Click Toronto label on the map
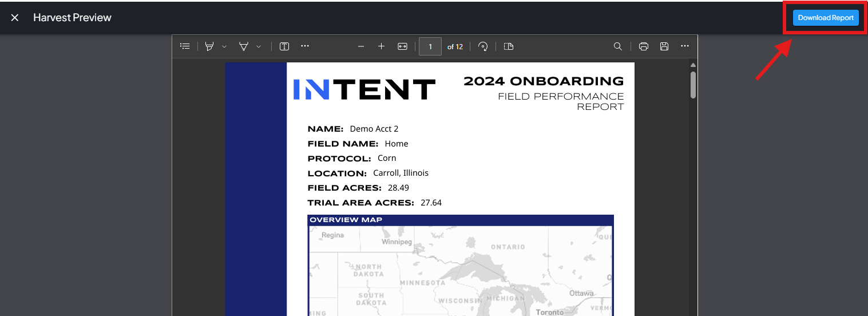 tap(550, 312)
